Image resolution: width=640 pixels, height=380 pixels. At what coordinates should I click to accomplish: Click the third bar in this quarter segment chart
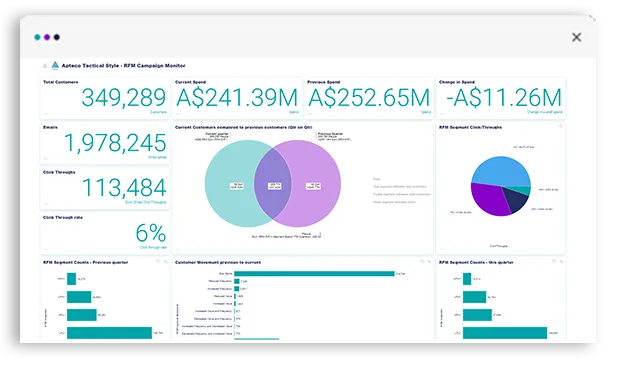point(477,315)
